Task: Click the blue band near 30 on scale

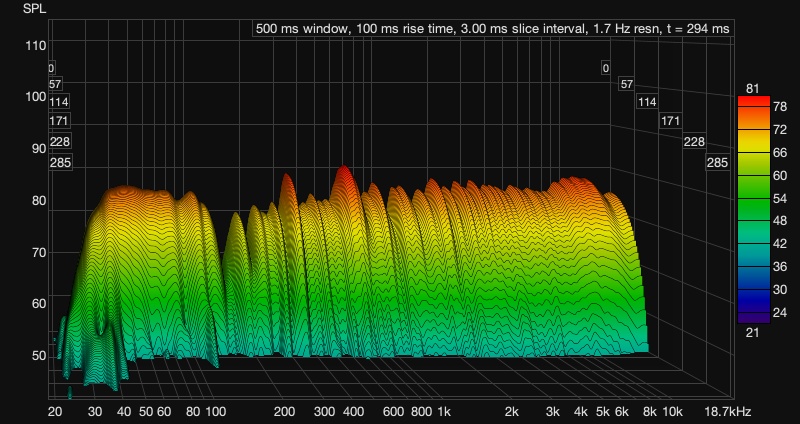Action: (754, 290)
